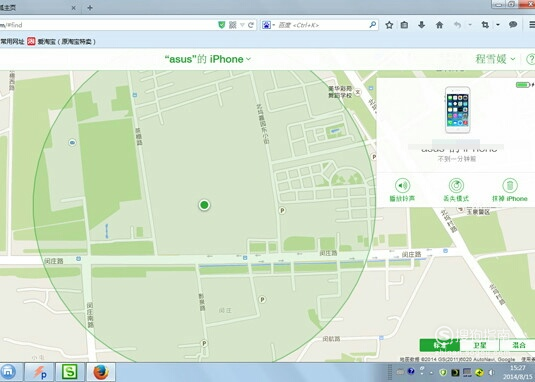Click the Baidu search input field

(322, 25)
